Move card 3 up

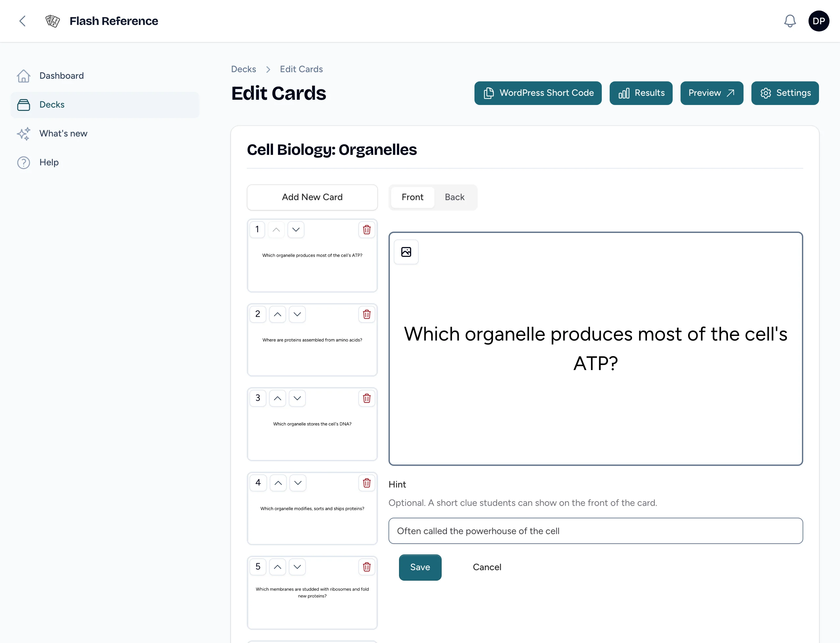coord(277,398)
